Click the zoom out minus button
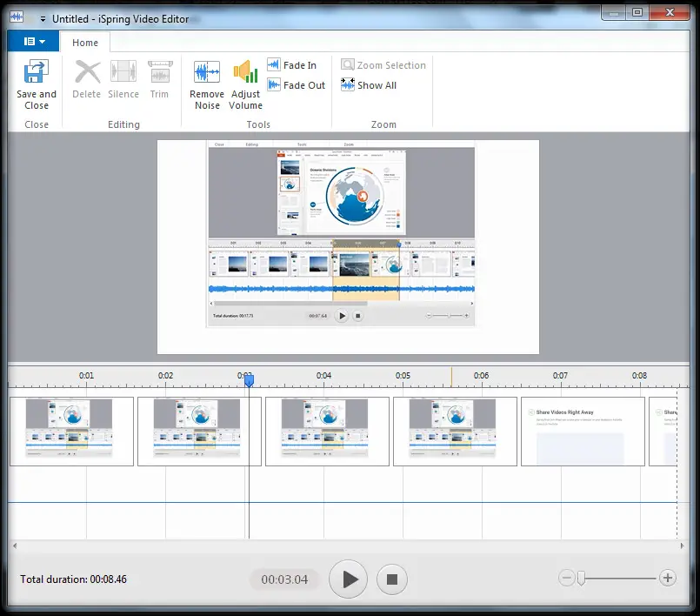The width and height of the screenshot is (700, 616). pos(567,578)
